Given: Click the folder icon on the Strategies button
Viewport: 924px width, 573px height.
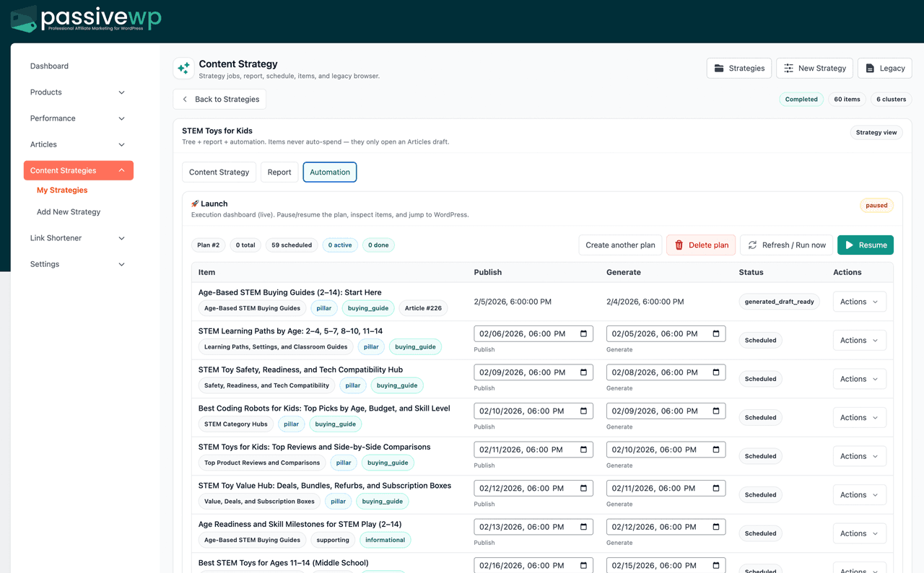Looking at the screenshot, I should [x=718, y=68].
